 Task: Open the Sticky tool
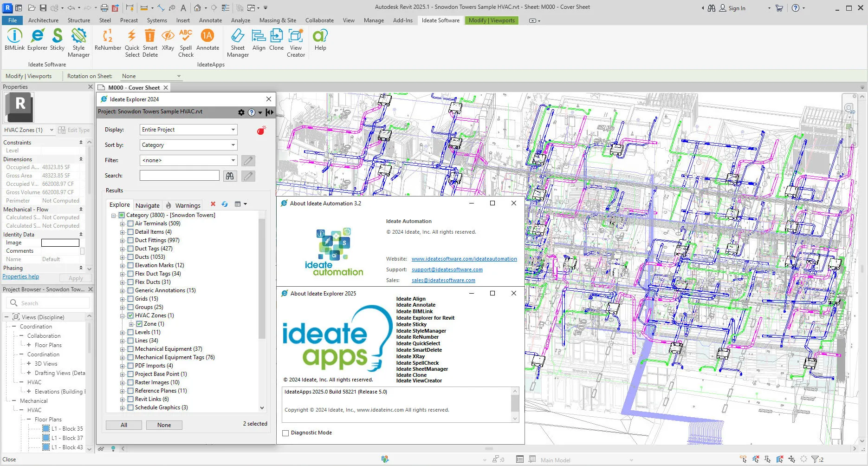[57, 40]
